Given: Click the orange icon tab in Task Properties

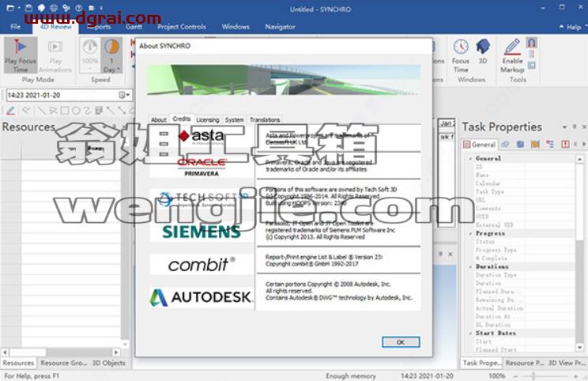Looking at the screenshot, I should [x=535, y=145].
